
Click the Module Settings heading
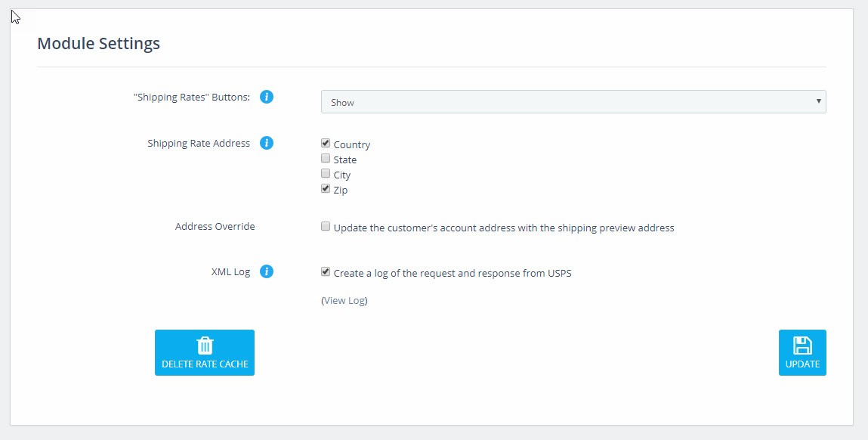tap(98, 43)
